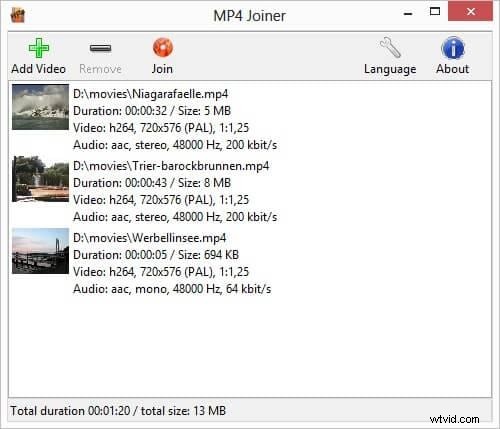Click the orange Join disc icon
The width and height of the screenshot is (500, 429).
162,47
